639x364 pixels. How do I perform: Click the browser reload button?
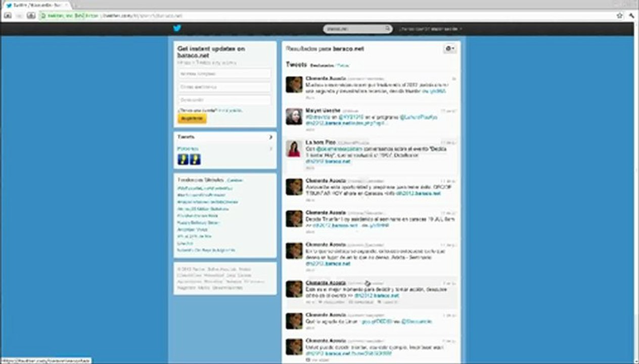31,16
